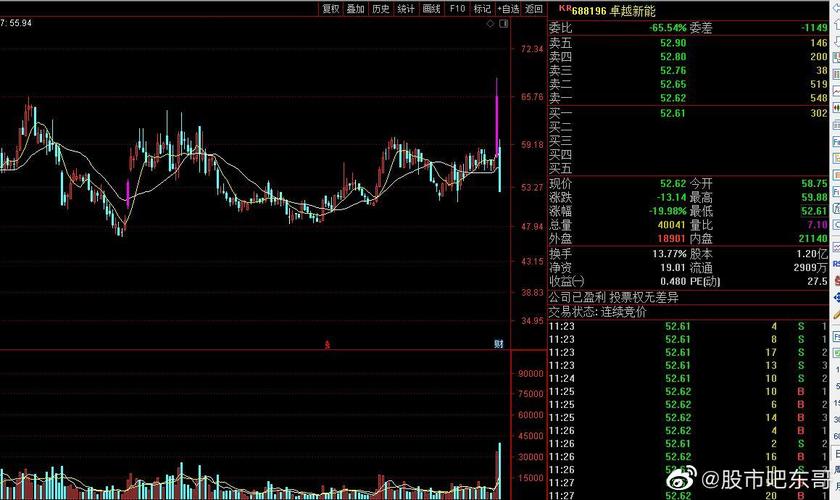Select the 34.95 price axis label
This screenshot has width=840, height=500.
point(532,321)
